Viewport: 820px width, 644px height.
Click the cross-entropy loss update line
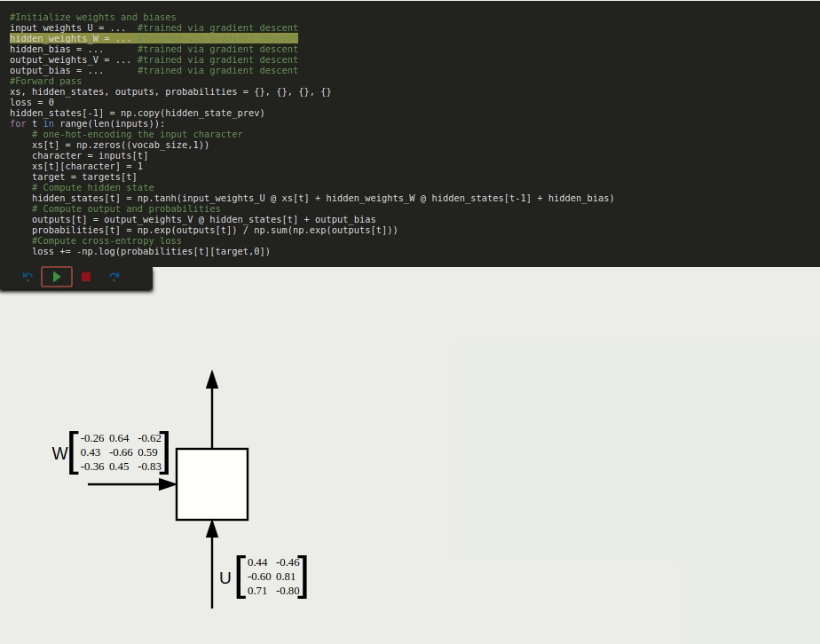click(x=151, y=251)
